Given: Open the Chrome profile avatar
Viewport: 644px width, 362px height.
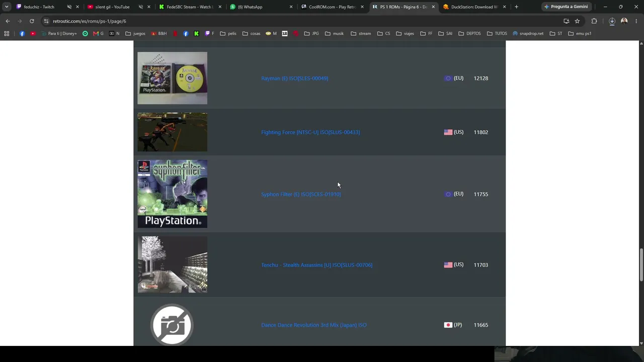Looking at the screenshot, I should 624,21.
